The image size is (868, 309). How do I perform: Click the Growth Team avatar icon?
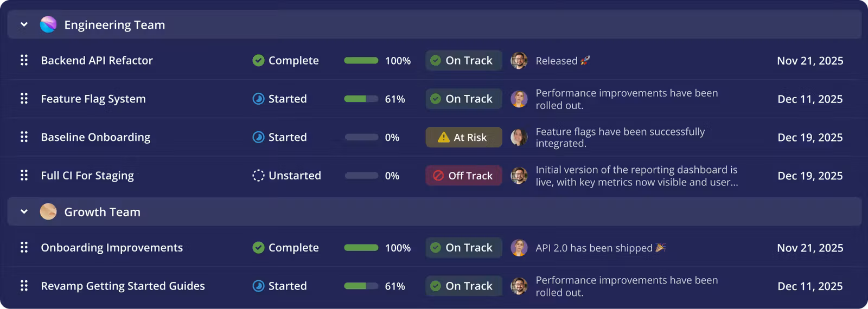tap(48, 211)
